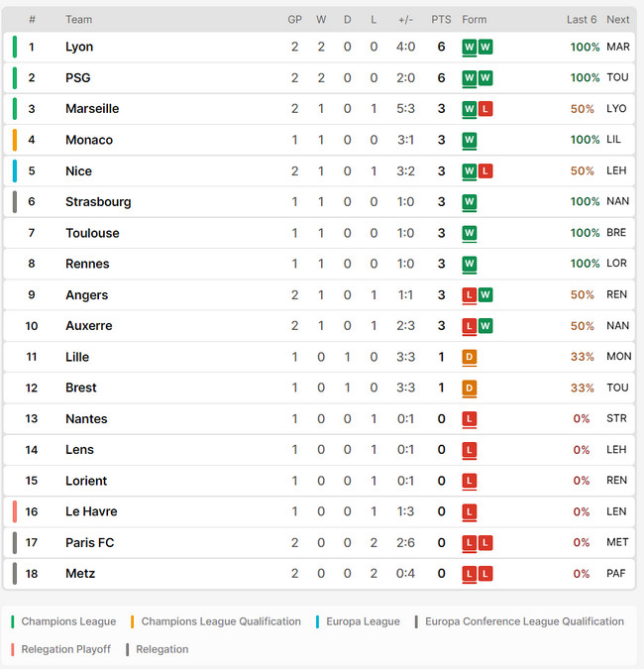Open the Strasbourg team link
Image resolution: width=644 pixels, height=669 pixels.
point(98,202)
